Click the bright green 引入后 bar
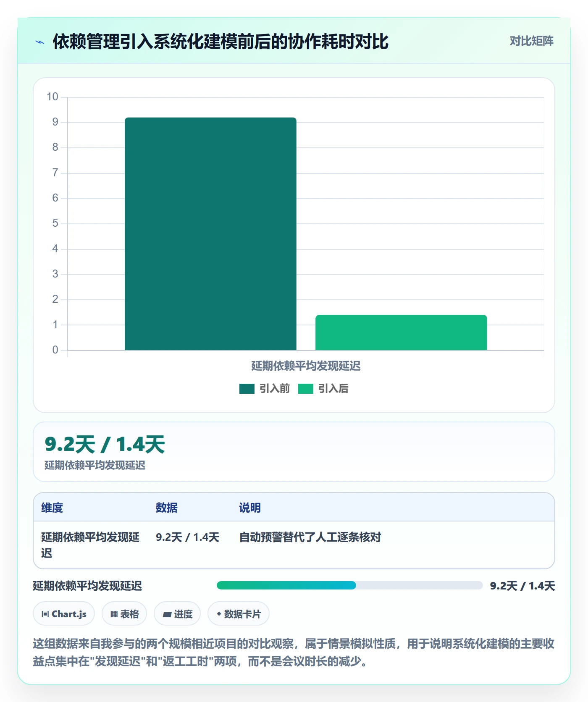The image size is (588, 702). pos(401,333)
